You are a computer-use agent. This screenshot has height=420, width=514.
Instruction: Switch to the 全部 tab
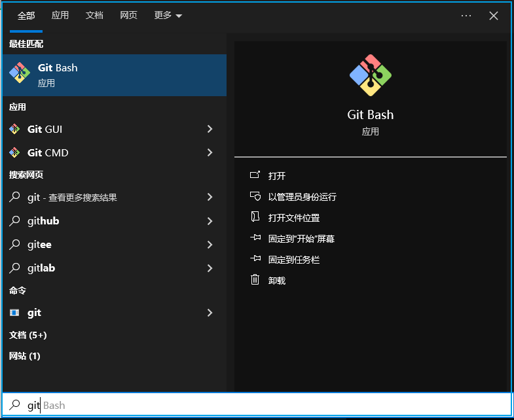tap(26, 16)
